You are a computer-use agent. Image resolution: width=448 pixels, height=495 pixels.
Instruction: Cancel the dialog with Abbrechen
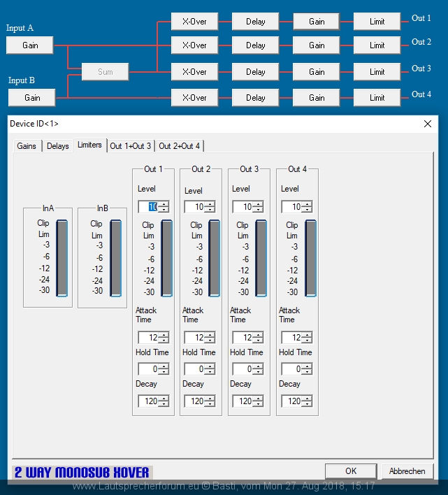click(407, 471)
